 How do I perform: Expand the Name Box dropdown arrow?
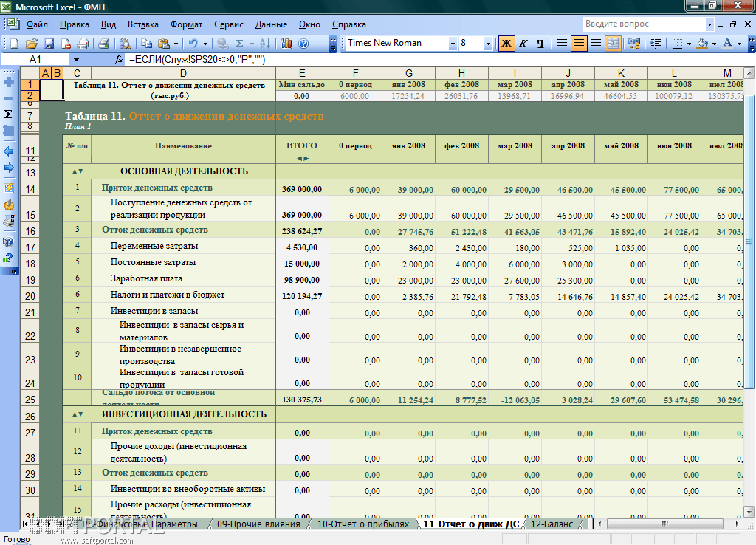[x=76, y=59]
